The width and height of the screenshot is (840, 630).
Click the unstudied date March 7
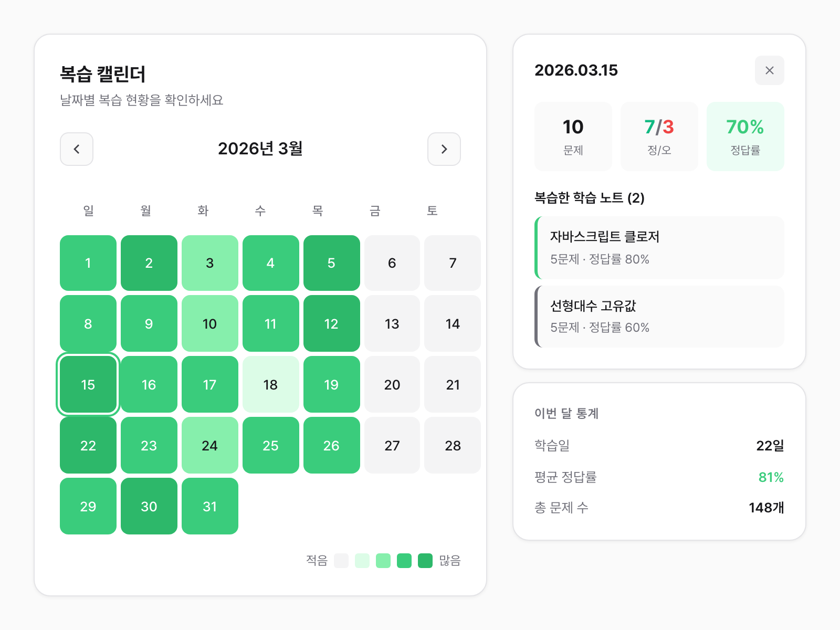(453, 263)
